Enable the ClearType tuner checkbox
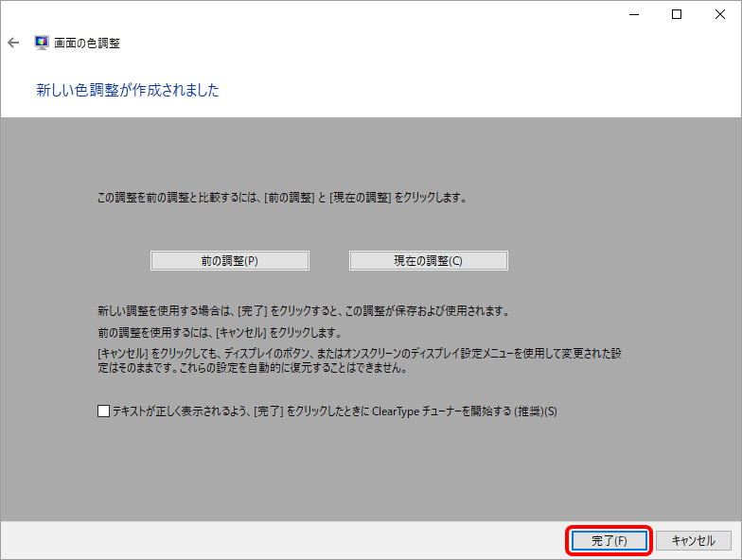 (x=103, y=411)
